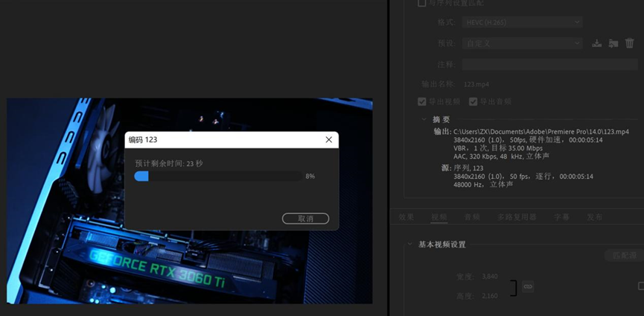Toggle the width-height aspect link icon
This screenshot has height=316, width=644.
528,286
